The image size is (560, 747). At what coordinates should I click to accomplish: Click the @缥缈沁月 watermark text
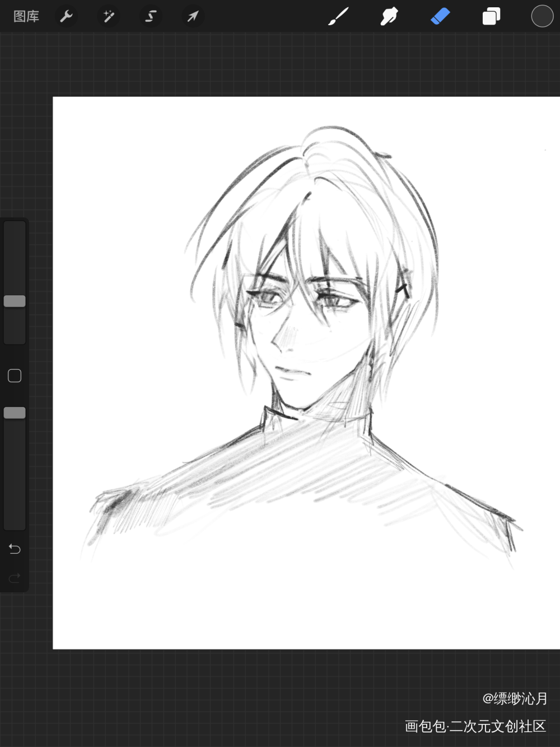[515, 698]
